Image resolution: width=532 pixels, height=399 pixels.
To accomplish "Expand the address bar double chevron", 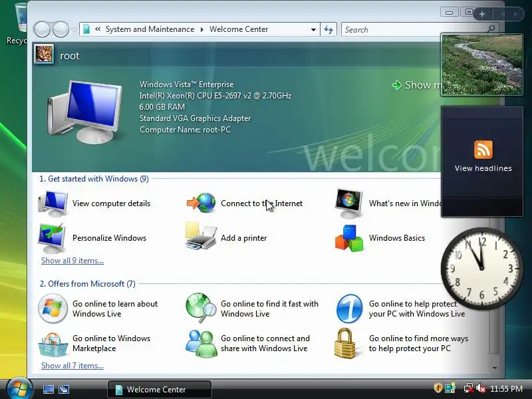I will [98, 29].
